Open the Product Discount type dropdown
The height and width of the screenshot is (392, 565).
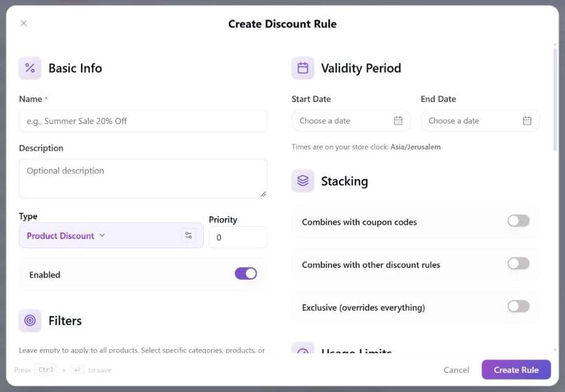(111, 235)
